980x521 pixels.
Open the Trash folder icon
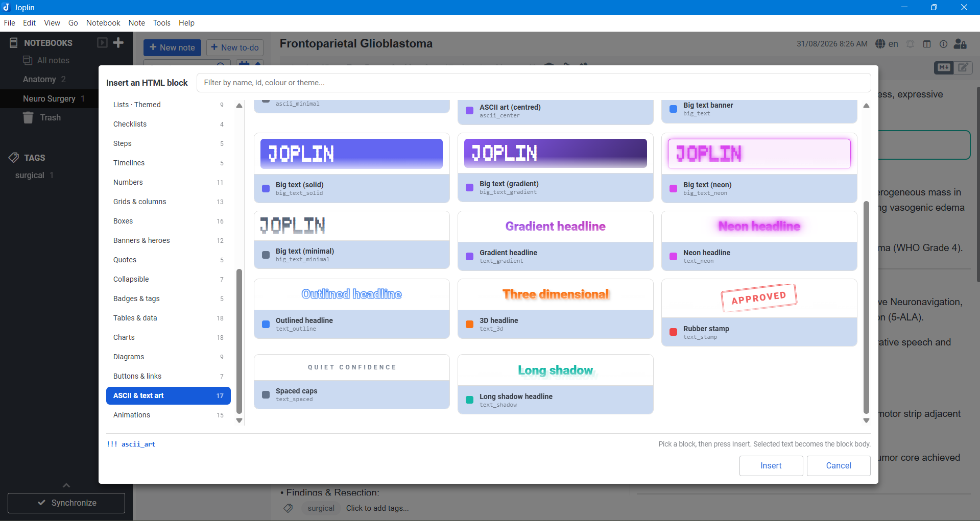pos(28,117)
